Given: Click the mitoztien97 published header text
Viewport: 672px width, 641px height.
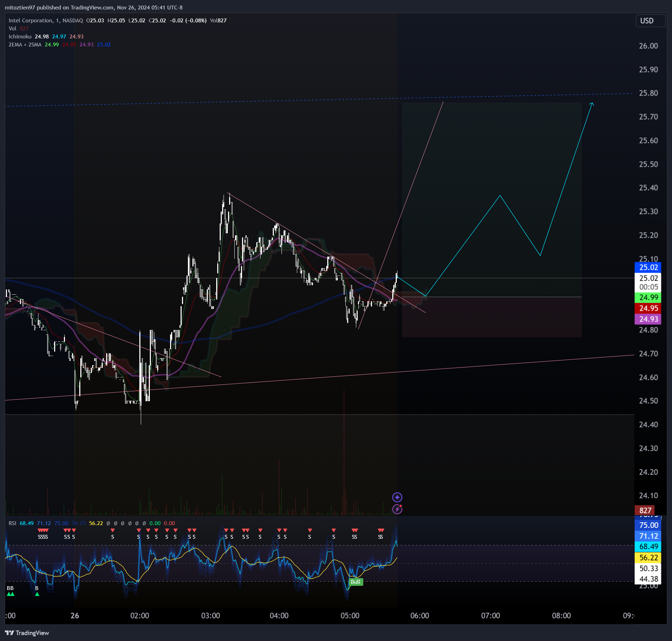Looking at the screenshot, I should [94, 7].
